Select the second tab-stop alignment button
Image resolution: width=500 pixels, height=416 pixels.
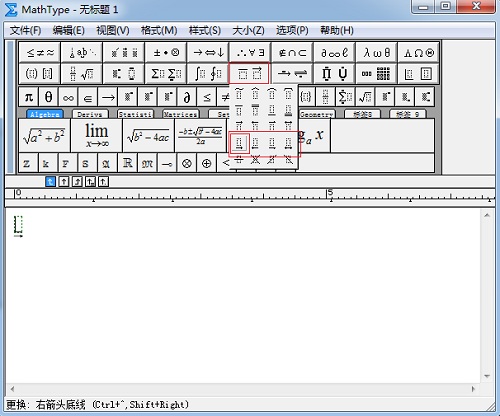pyautogui.click(x=64, y=182)
